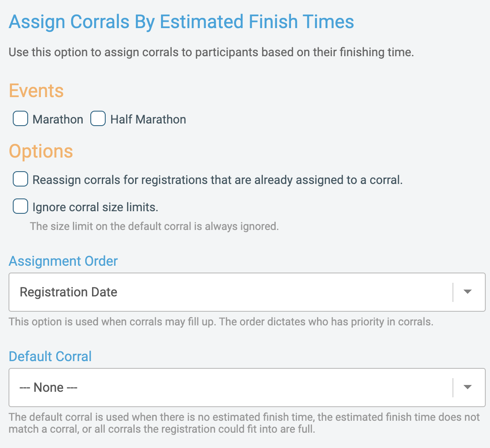Click the Assignment Order label
The width and height of the screenshot is (490, 448).
pos(63,261)
